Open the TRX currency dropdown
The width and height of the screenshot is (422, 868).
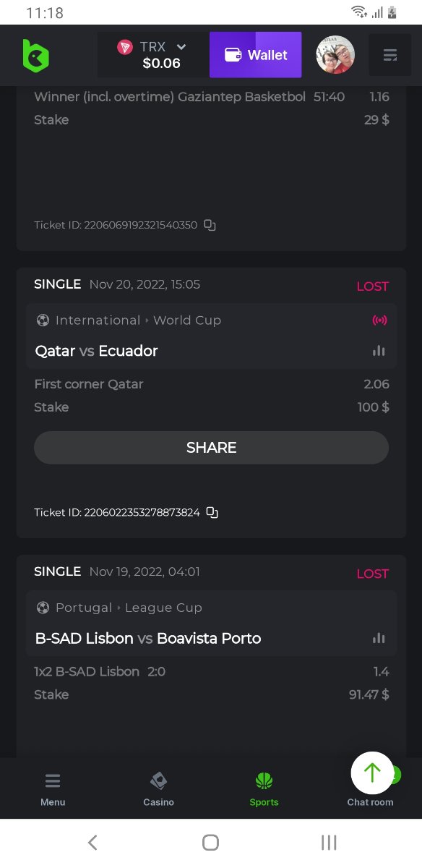[153, 55]
